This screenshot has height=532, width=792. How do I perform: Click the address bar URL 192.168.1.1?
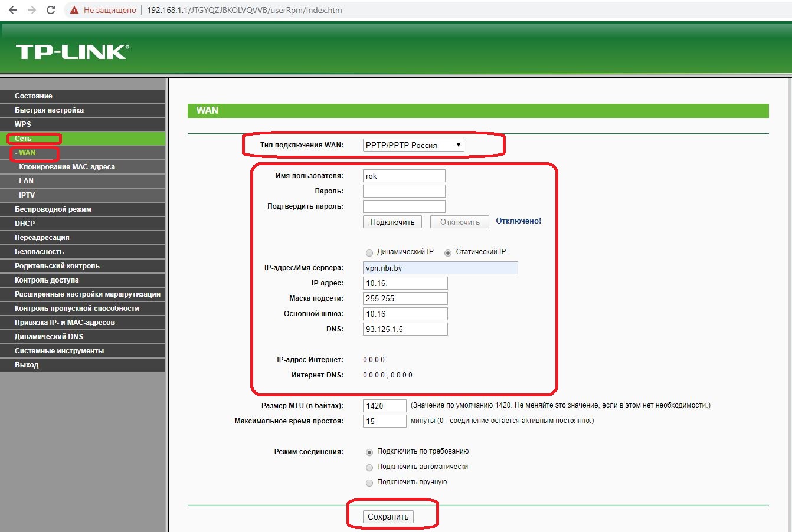[244, 10]
